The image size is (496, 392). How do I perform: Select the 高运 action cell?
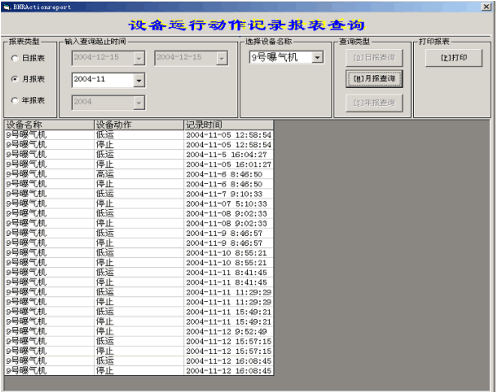[139, 174]
